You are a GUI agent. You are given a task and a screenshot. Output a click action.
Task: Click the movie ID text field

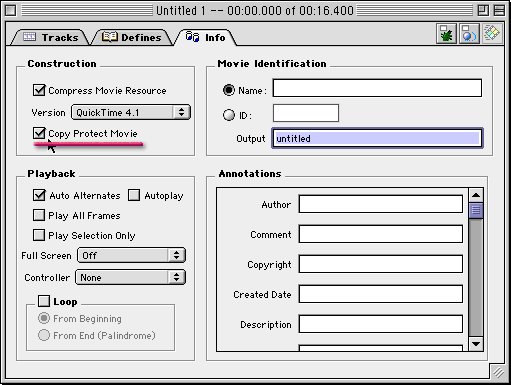point(306,113)
